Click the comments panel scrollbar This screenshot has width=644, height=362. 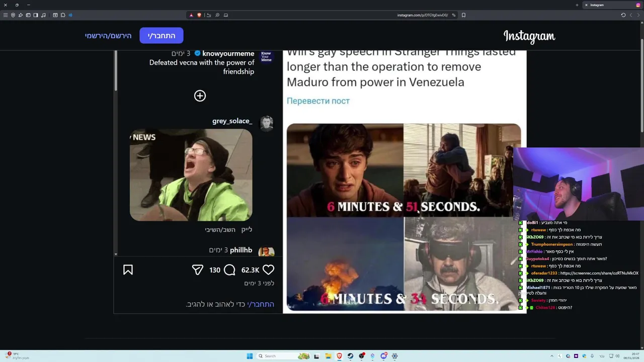pyautogui.click(x=116, y=70)
